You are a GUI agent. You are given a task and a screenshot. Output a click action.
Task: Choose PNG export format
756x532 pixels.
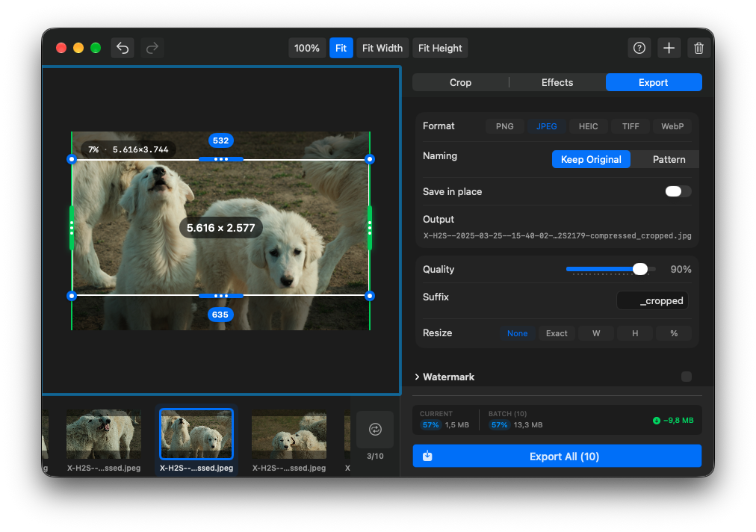[505, 126]
